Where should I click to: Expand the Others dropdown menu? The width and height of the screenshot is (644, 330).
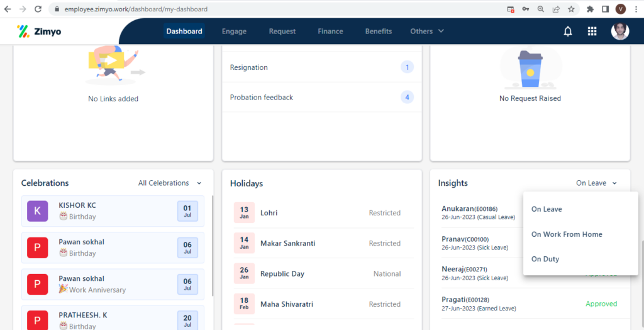427,31
